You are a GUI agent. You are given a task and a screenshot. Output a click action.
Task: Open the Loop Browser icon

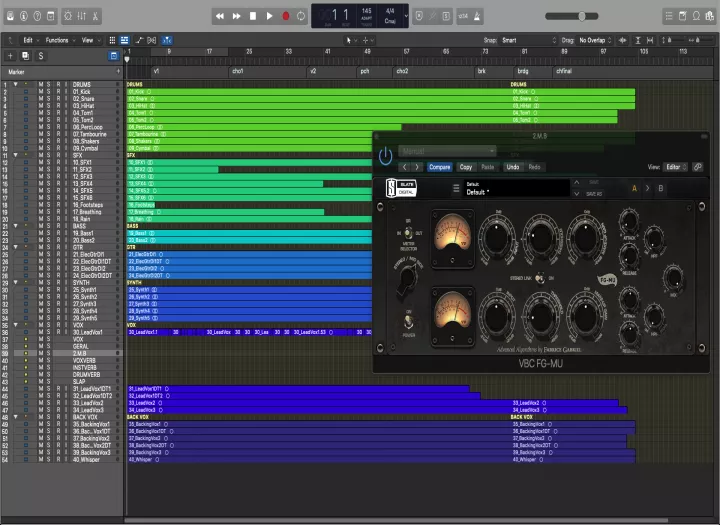pos(697,16)
